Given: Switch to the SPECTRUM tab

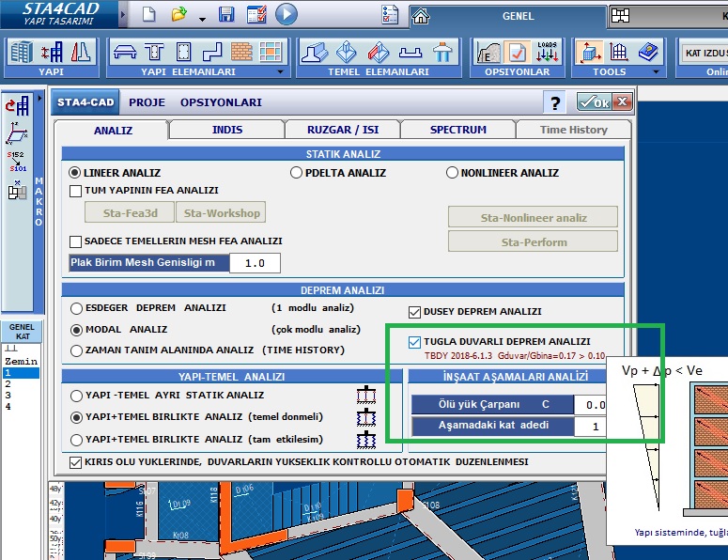Looking at the screenshot, I should click(x=457, y=130).
